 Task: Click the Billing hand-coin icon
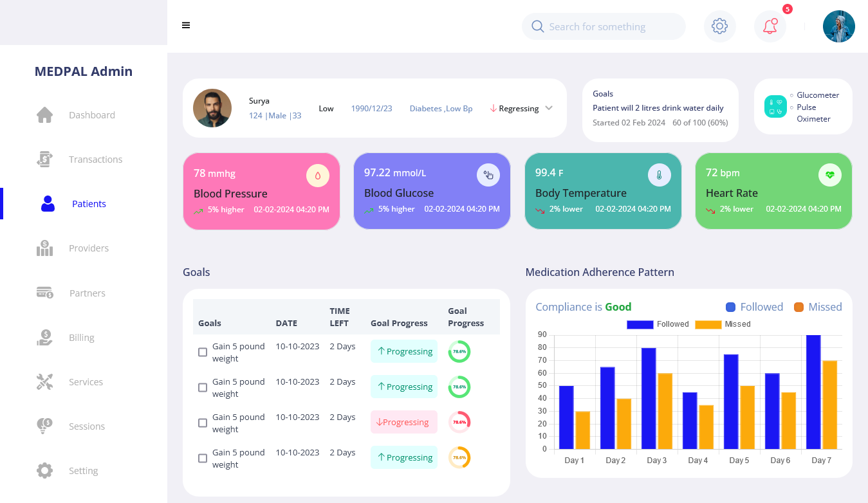point(44,338)
